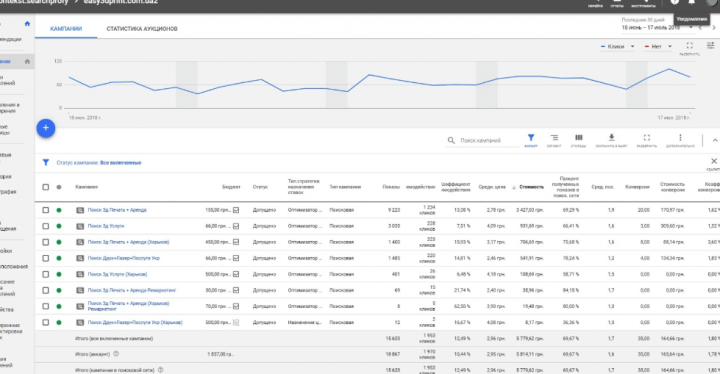Image resolution: width=720 pixels, height=374 pixels.
Task: Click the account avatar in top bar
Action: point(711,2)
